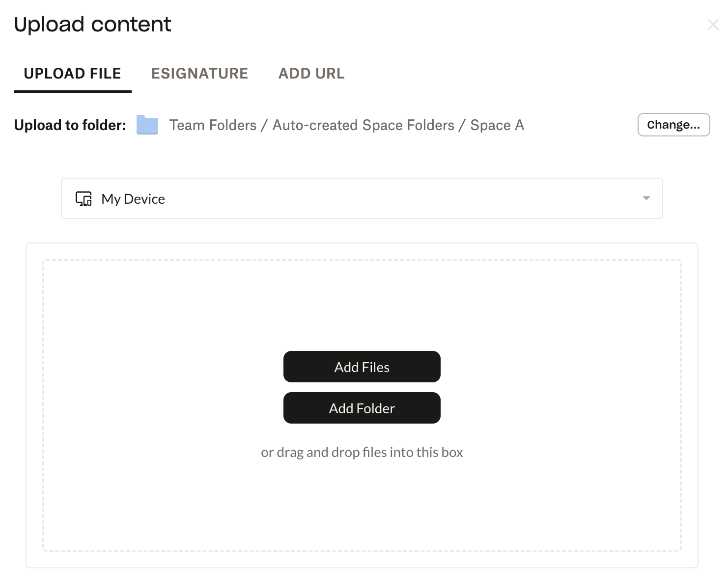Open the eSignature tab
The width and height of the screenshot is (728, 588).
(x=199, y=74)
